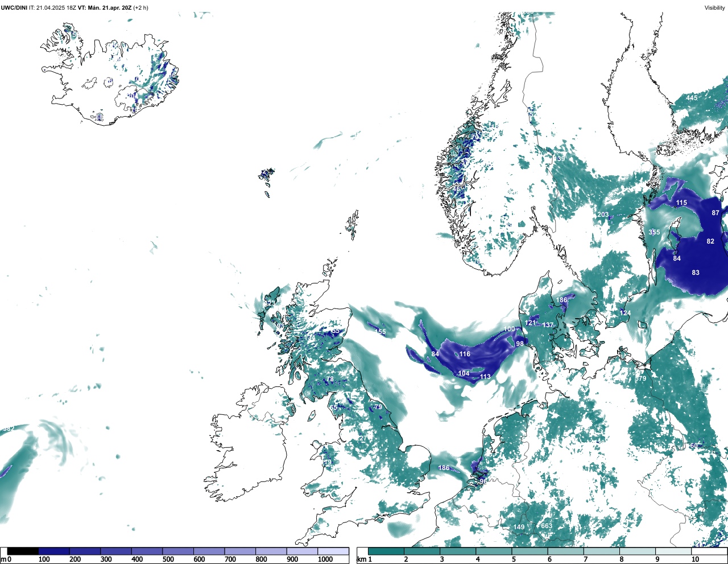The width and height of the screenshot is (728, 564).
Task: Click the 'm' unit label on legend
Action: click(x=3, y=559)
